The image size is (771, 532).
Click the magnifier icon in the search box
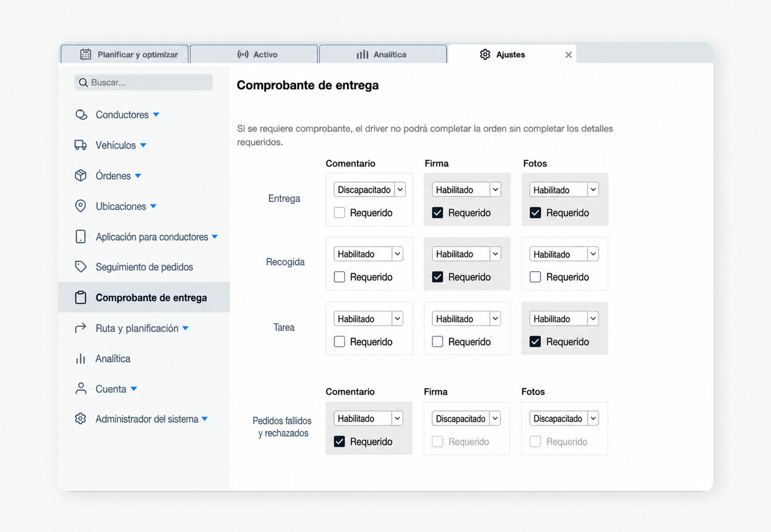point(83,82)
